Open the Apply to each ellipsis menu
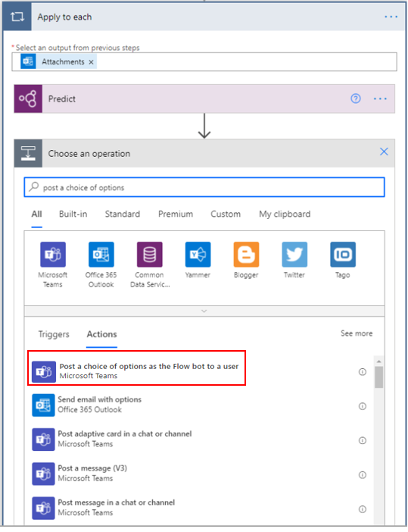Viewport: 408px width, 532px height. pyautogui.click(x=391, y=17)
